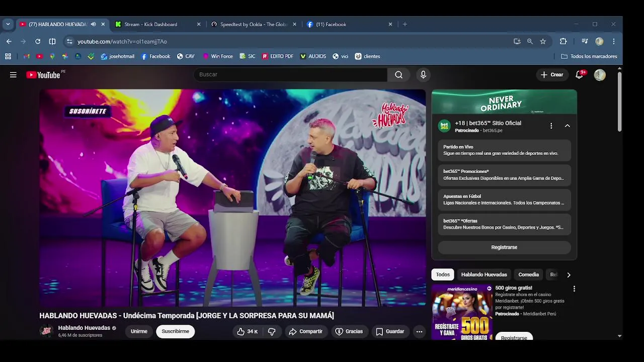Screen dimensions: 644x362
Task: Show more category chips with the right arrow
Action: [x=569, y=275]
